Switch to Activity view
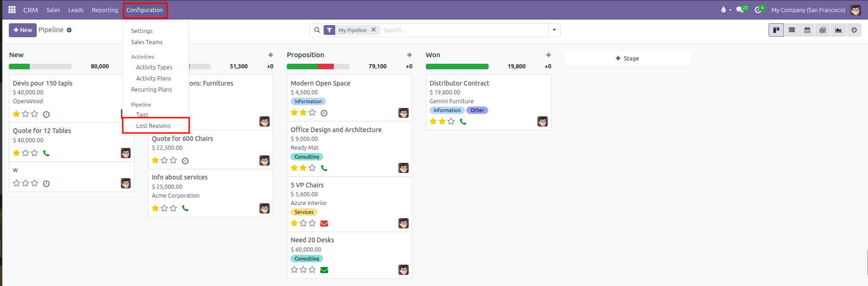The image size is (868, 286). click(854, 30)
